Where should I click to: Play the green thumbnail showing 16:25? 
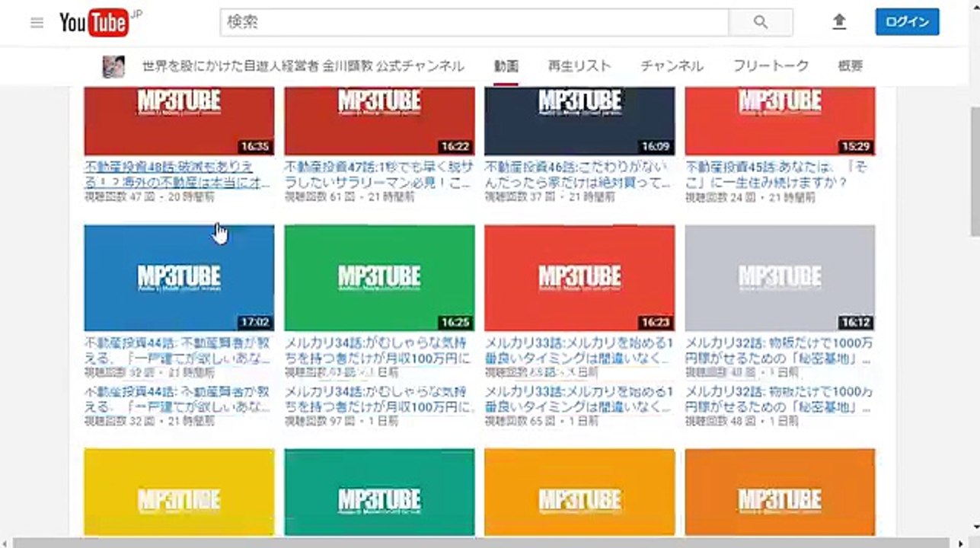point(379,278)
